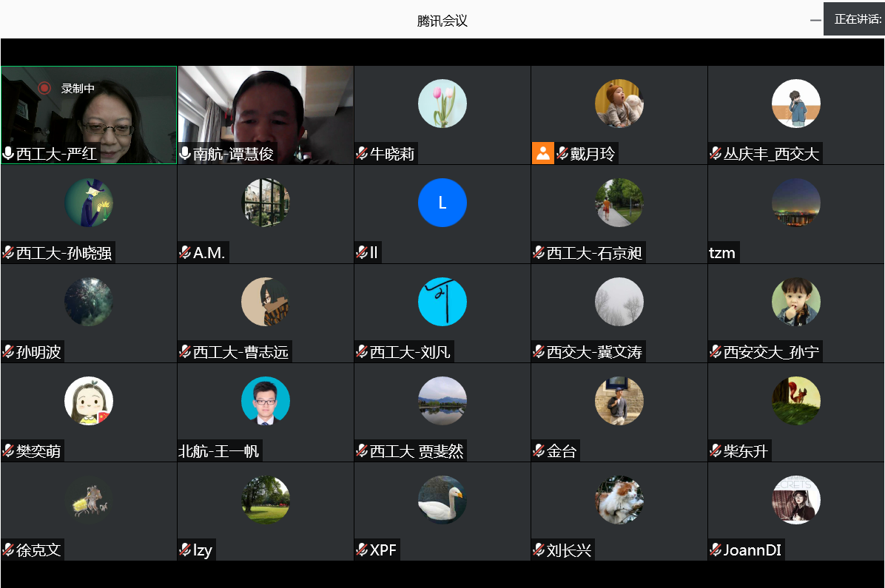Select the blue L avatar of participant ll
The height and width of the screenshot is (588, 885).
(442, 203)
